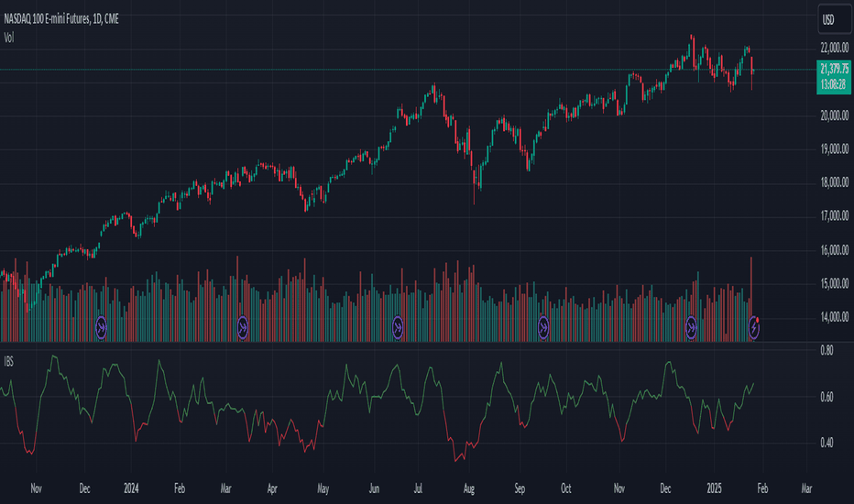Click the 0.80 IBS scale label
The image size is (854, 504).
827,350
